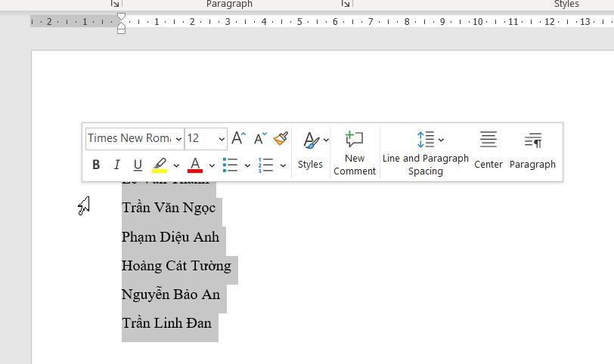This screenshot has width=614, height=364.
Task: Open line spacing dropdown arrow
Action: 441,140
